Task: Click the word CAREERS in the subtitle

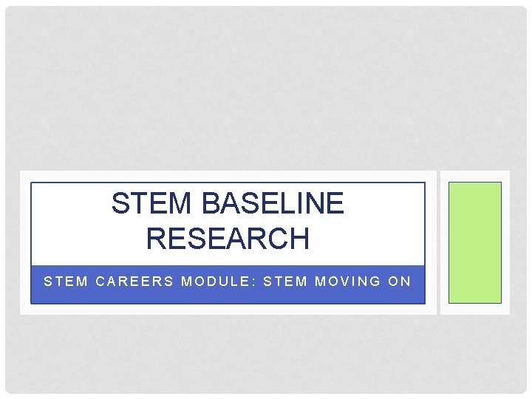Action: tap(136, 282)
